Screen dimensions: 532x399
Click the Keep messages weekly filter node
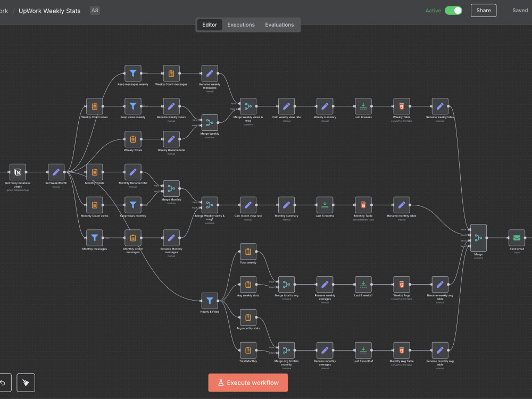pos(132,73)
